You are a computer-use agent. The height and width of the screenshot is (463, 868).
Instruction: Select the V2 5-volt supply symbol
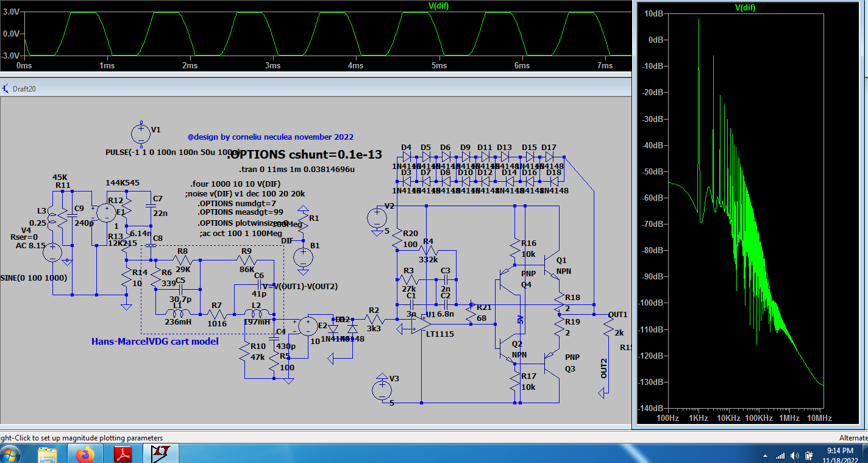click(x=376, y=218)
